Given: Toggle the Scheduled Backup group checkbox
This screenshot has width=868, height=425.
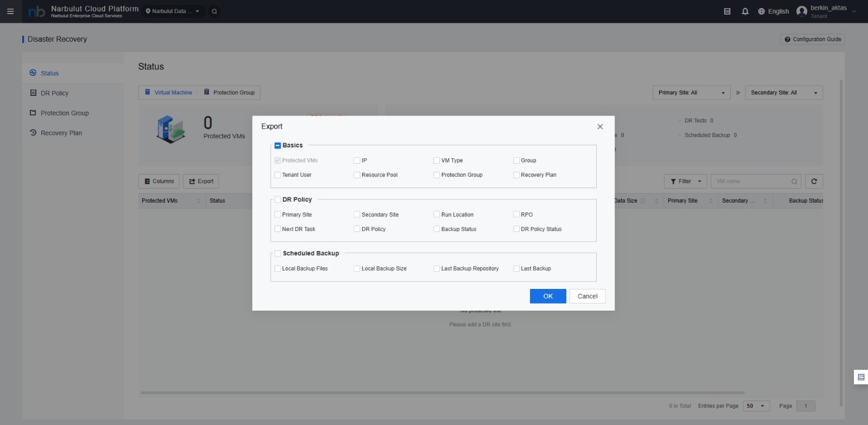Looking at the screenshot, I should pos(278,254).
